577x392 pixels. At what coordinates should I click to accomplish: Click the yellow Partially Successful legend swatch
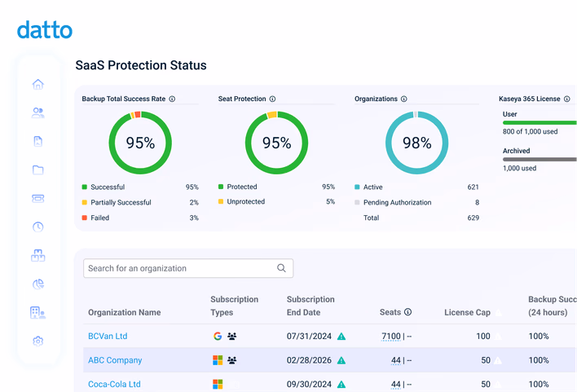click(84, 202)
